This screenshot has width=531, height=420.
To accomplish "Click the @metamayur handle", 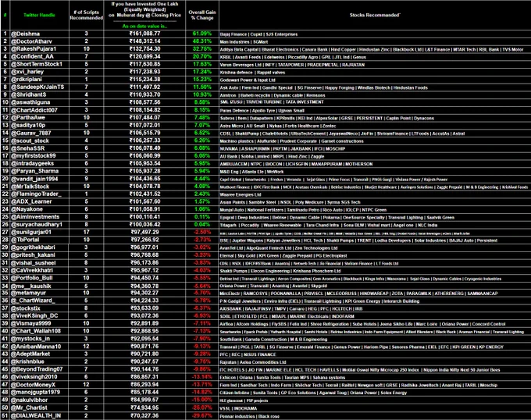I will coord(39,293).
